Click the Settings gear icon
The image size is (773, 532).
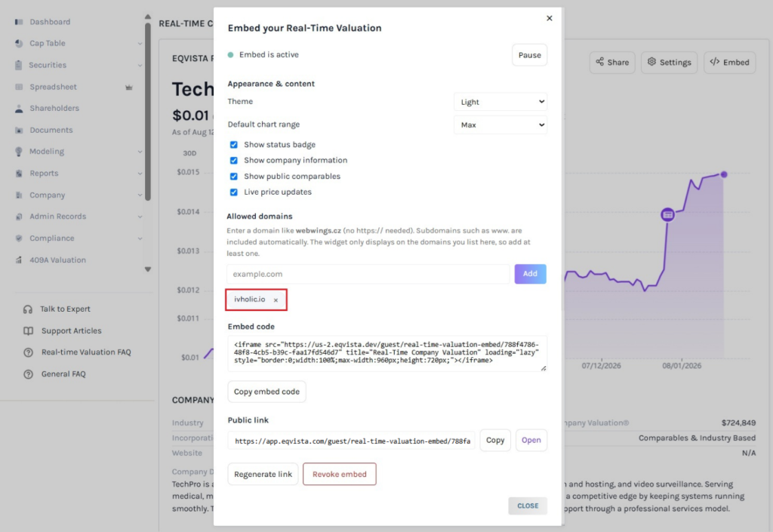[x=651, y=62]
